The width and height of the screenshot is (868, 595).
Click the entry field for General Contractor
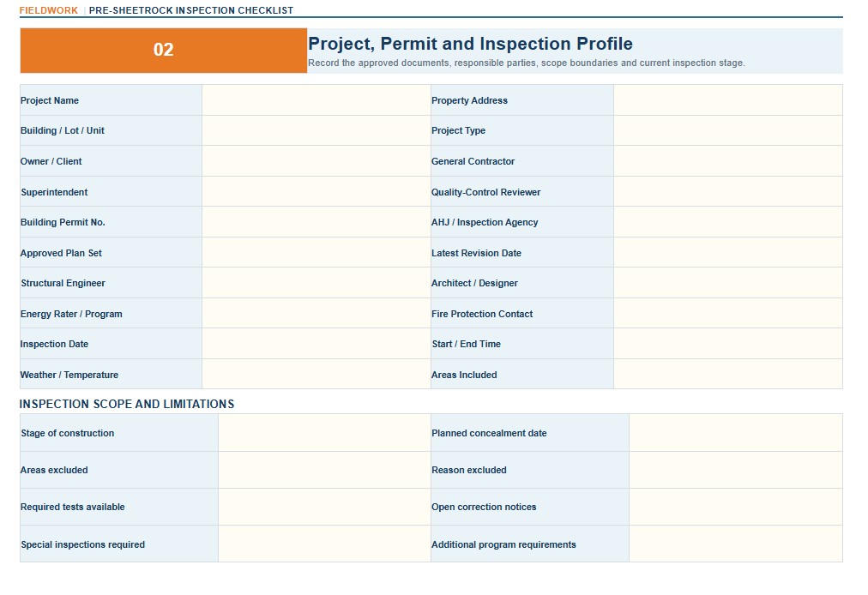(x=728, y=161)
